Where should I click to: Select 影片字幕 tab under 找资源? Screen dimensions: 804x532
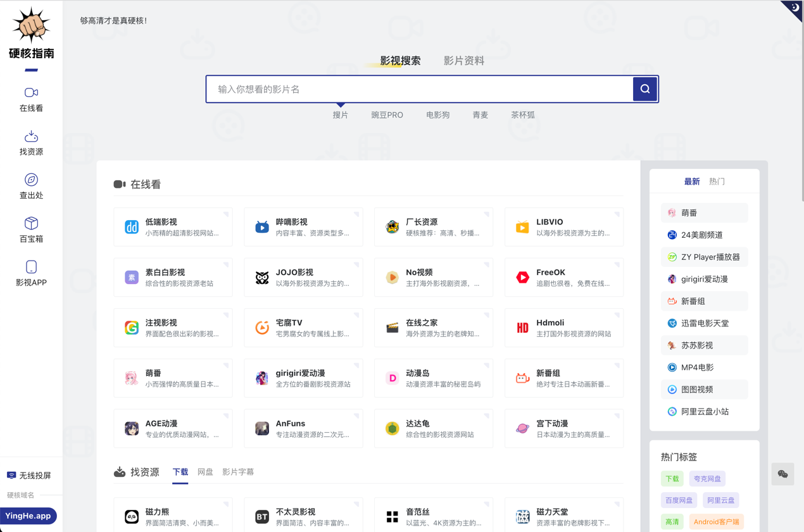tap(238, 473)
